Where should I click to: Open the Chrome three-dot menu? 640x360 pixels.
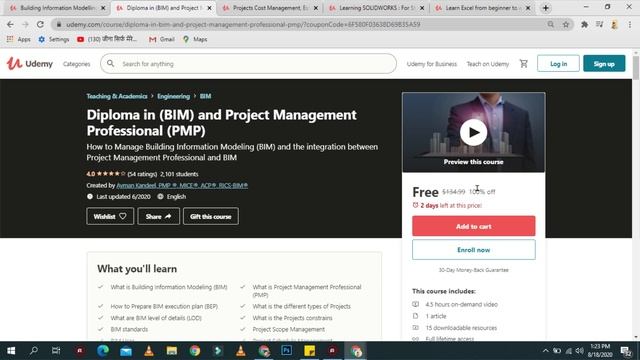click(630, 24)
